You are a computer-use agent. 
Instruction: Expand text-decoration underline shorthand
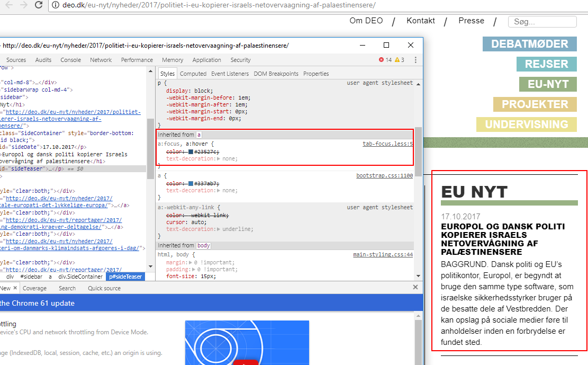point(219,229)
